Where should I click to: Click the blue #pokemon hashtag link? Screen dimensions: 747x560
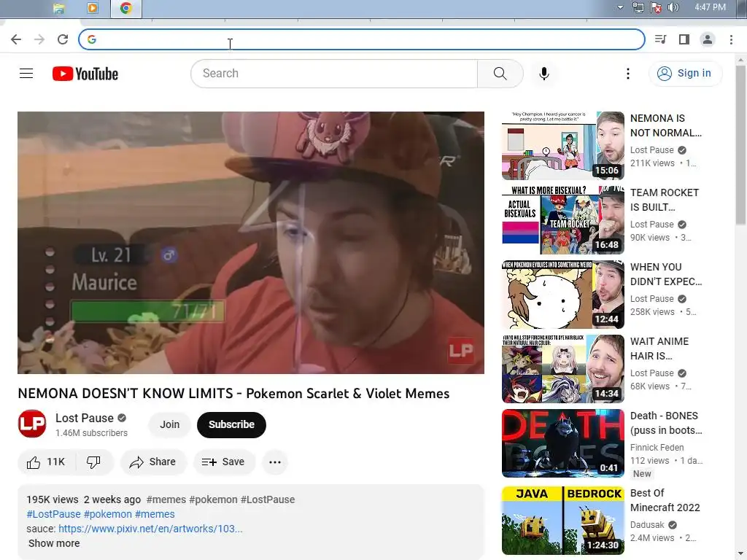tap(108, 514)
